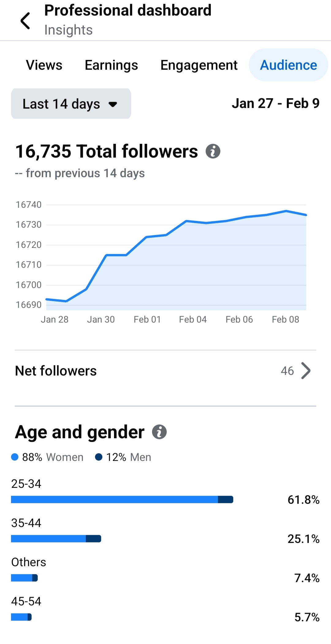Click the blue Women legend dot
The height and width of the screenshot is (644, 331).
coord(15,457)
